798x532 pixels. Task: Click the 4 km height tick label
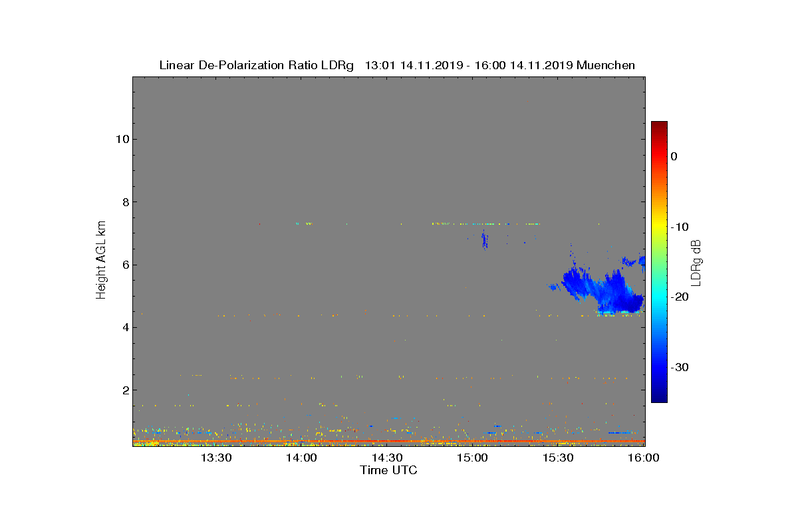[x=124, y=327]
